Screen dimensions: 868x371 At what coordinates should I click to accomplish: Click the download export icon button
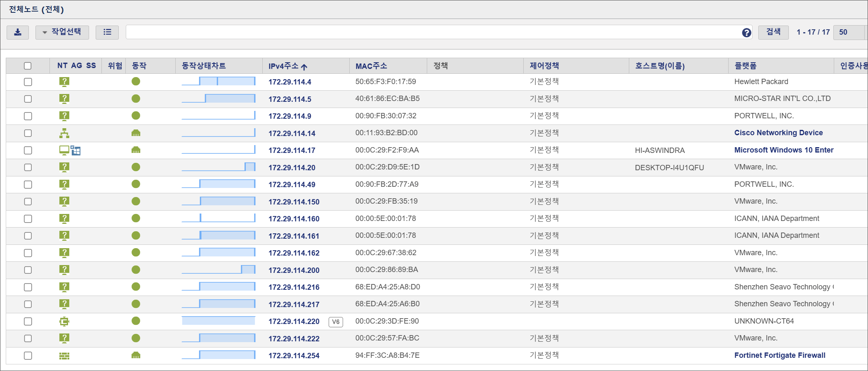[x=18, y=32]
